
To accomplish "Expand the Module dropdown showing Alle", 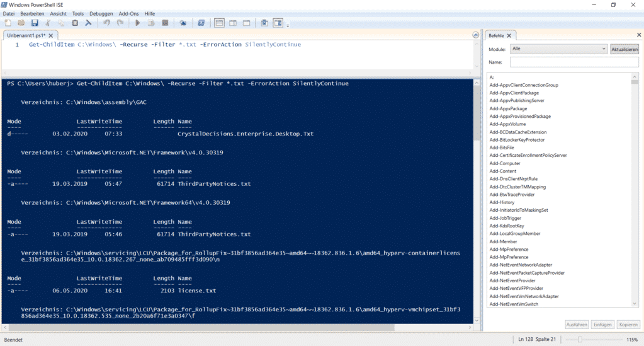I will point(558,49).
